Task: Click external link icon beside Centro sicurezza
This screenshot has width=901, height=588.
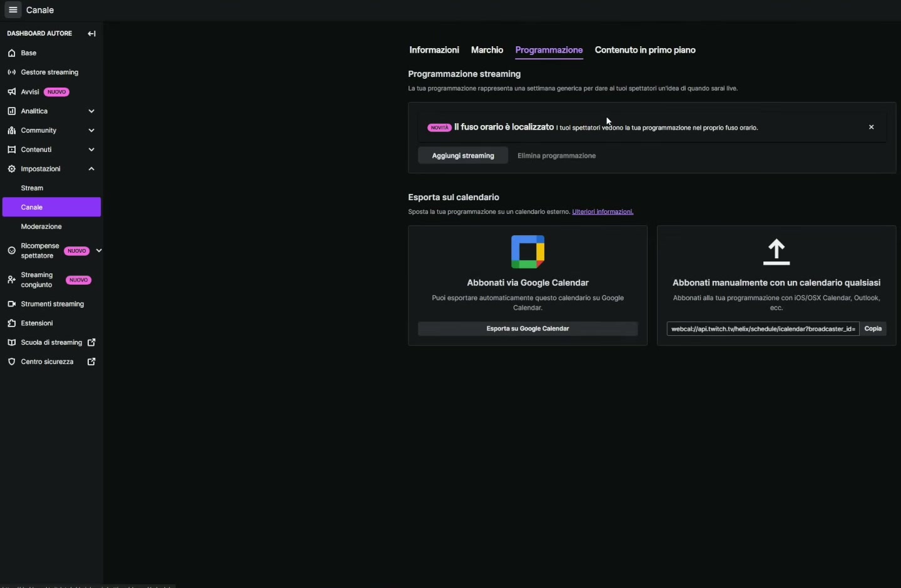Action: [91, 362]
